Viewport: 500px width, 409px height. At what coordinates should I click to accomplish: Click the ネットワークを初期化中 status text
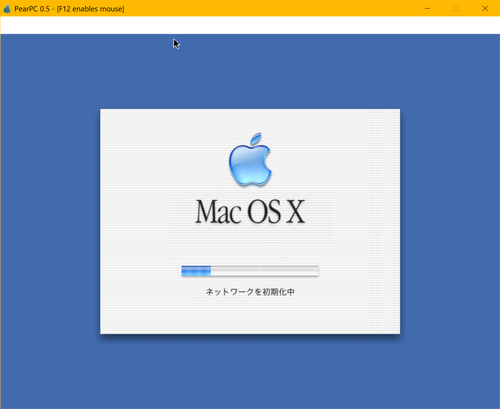250,292
